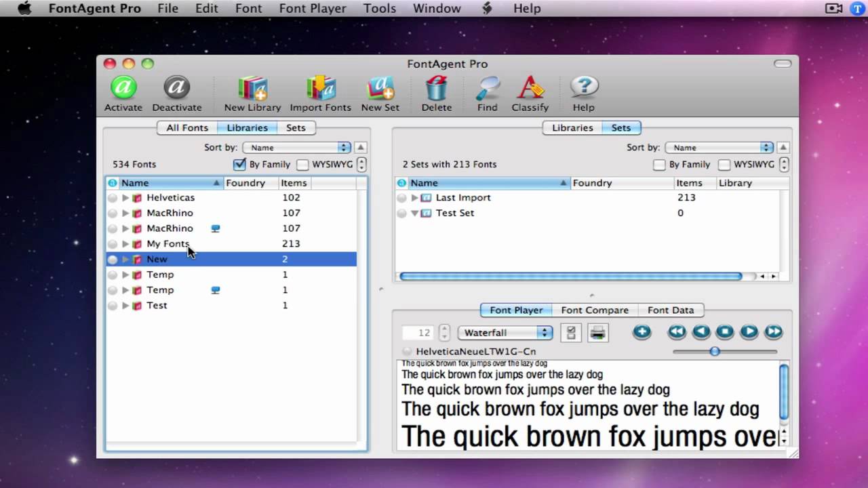Toggle activation dot for Last Import set

pyautogui.click(x=402, y=198)
